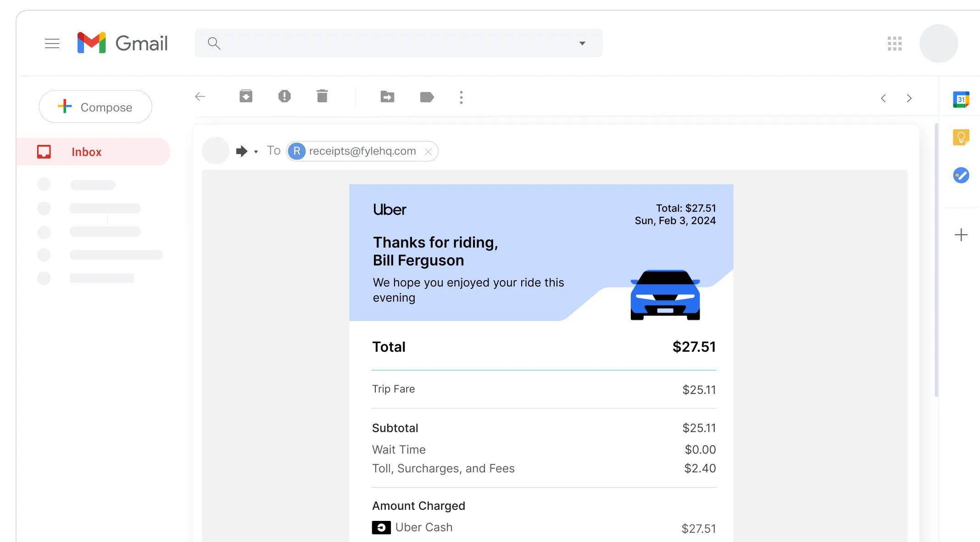980x542 pixels.
Task: Open the more actions overflow menu
Action: (461, 97)
